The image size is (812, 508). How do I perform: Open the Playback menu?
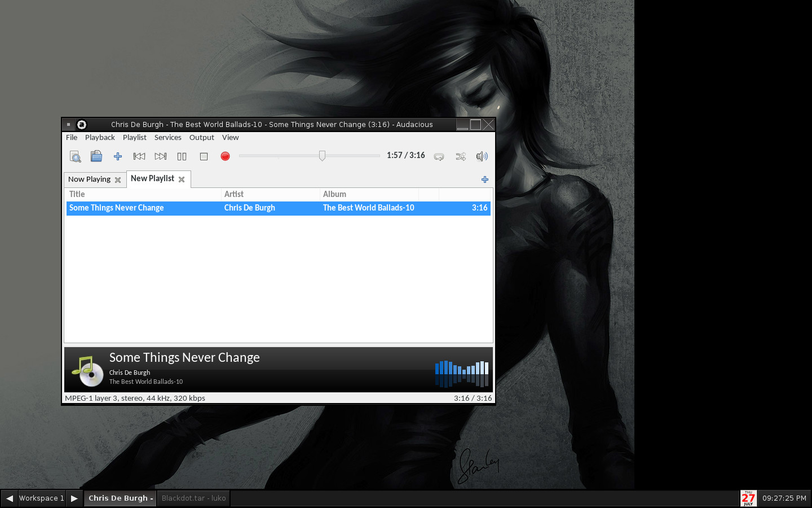coord(100,137)
